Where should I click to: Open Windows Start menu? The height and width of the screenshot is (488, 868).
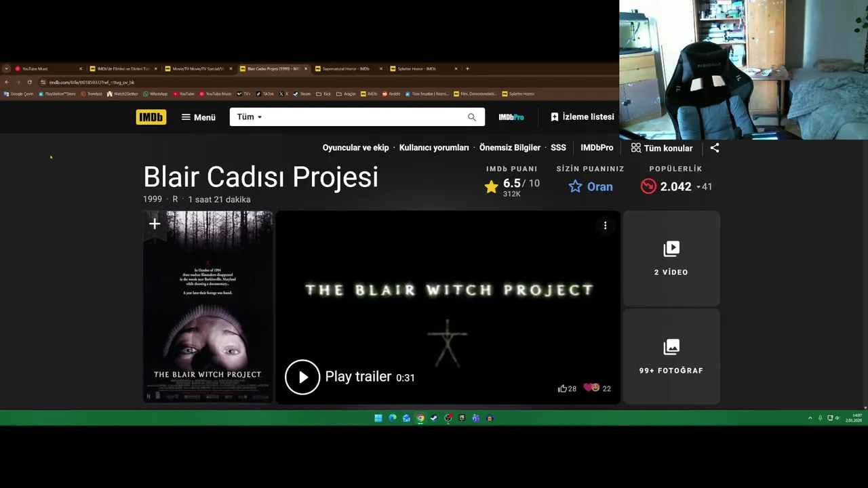click(x=378, y=418)
